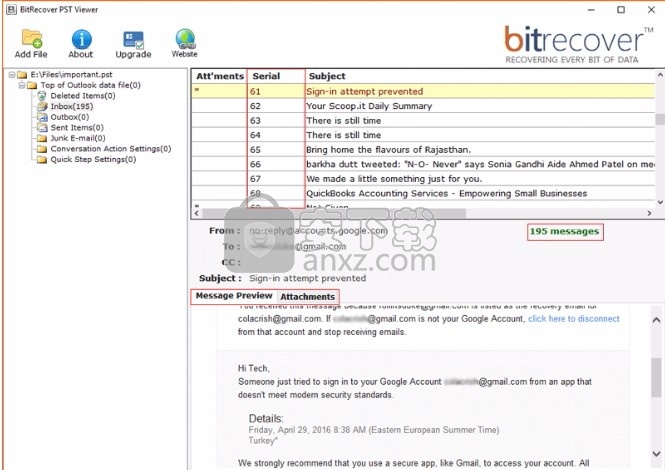Select Top of Outlook data file(0)
Screen dimensions: 665x470
[x=90, y=85]
